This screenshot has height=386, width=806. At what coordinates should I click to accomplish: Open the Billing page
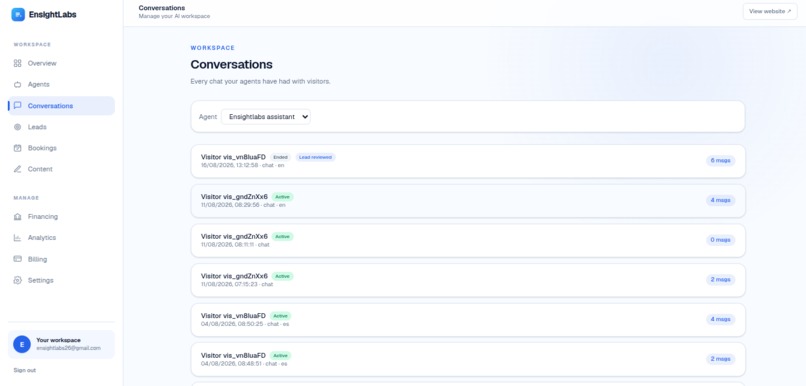point(61,259)
